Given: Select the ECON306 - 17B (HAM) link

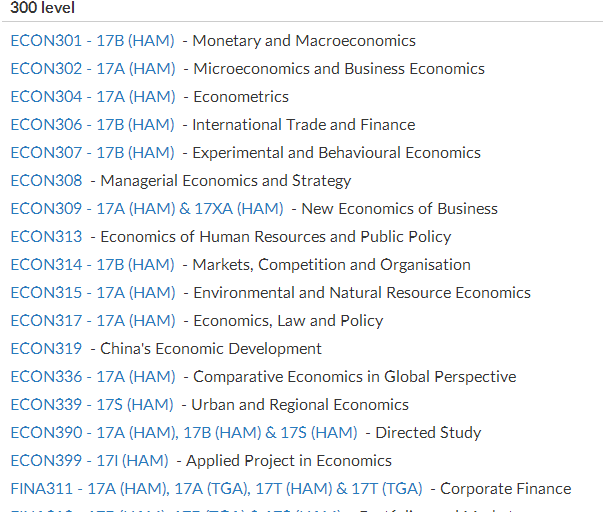Looking at the screenshot, I should click(92, 125).
